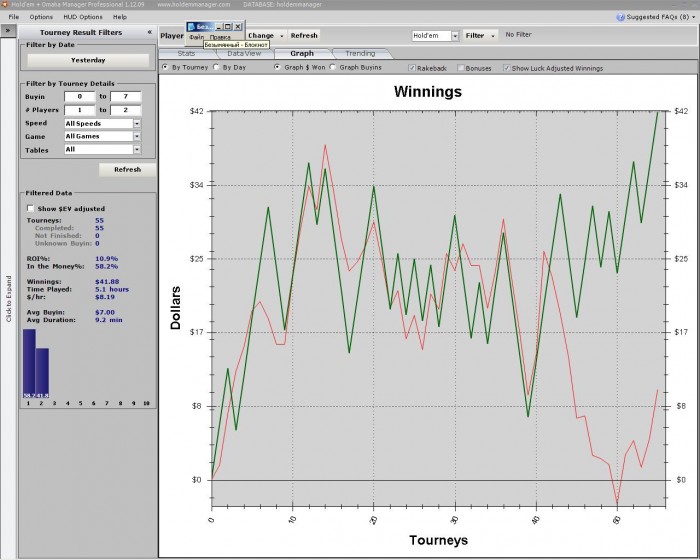The height and width of the screenshot is (560, 700).
Task: Click the Time Played value 5.1 hours
Action: click(112, 289)
